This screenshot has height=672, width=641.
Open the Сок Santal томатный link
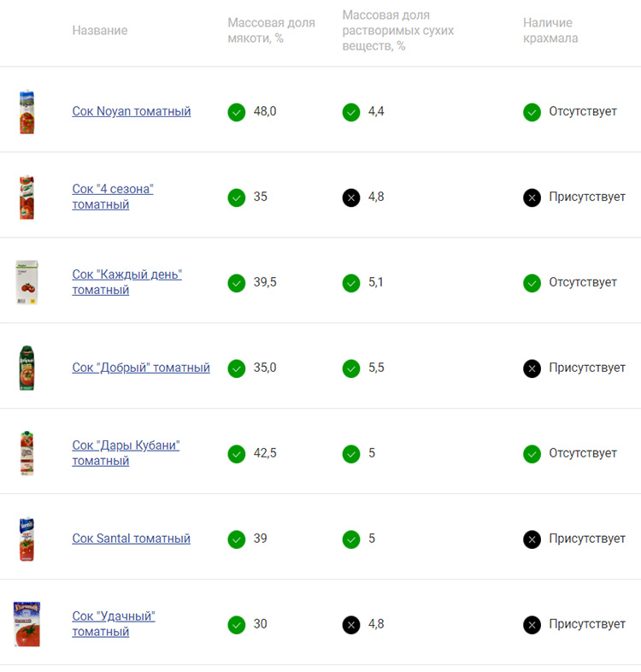tap(132, 539)
